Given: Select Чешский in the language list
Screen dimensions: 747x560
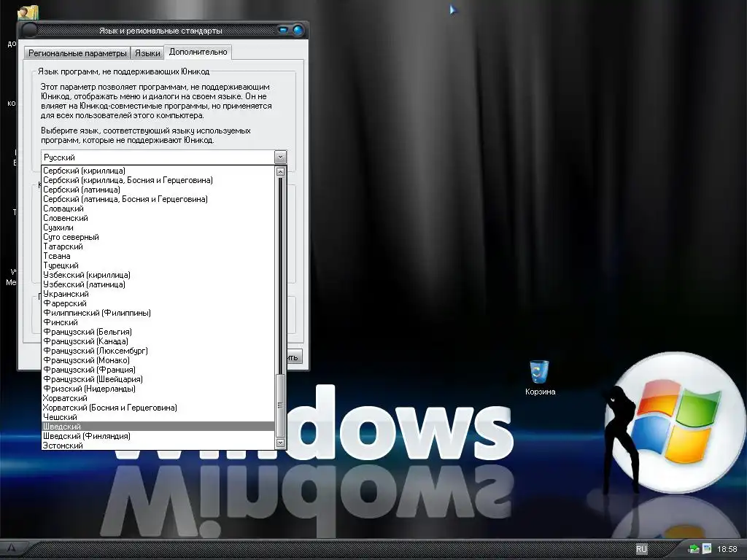Looking at the screenshot, I should (x=158, y=417).
